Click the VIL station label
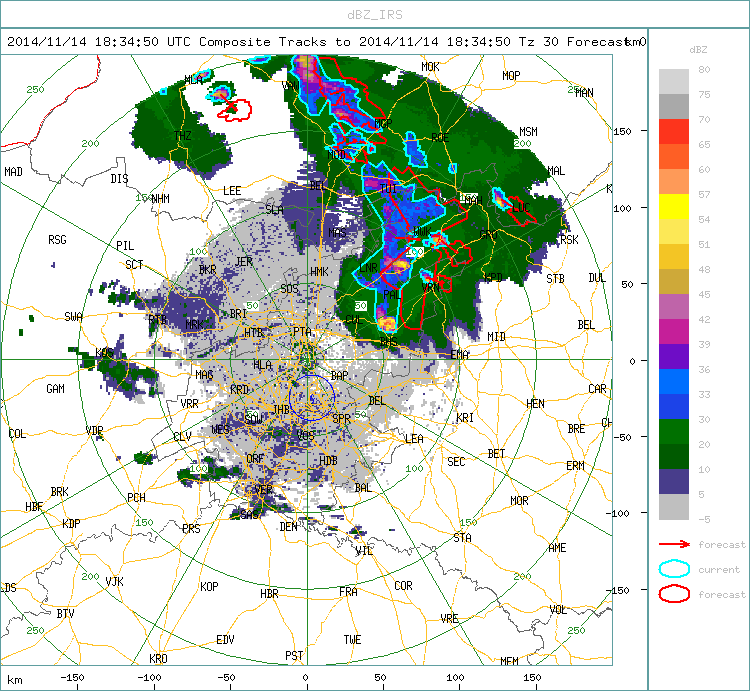 tap(364, 551)
